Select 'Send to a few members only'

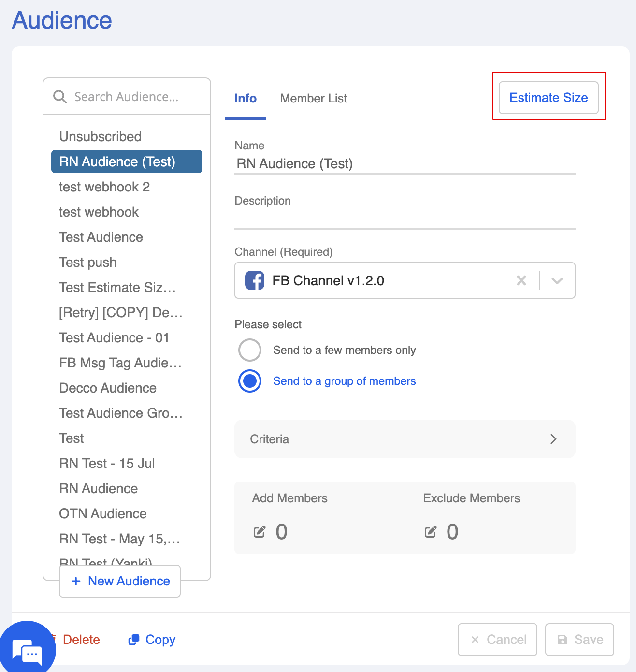coord(250,350)
